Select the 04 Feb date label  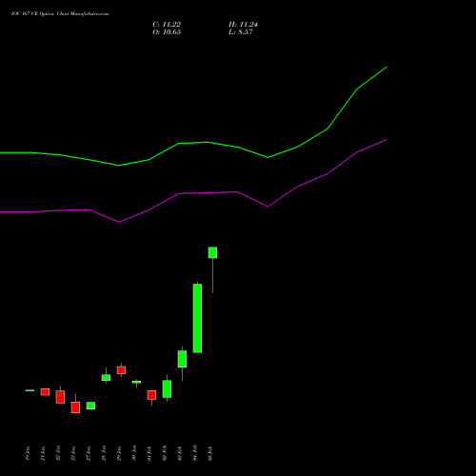click(x=195, y=453)
